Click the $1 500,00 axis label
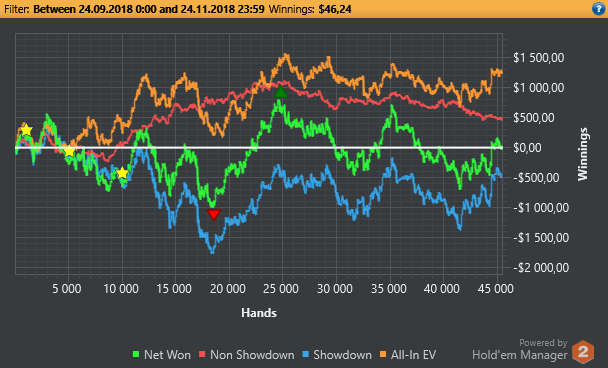Image resolution: width=608 pixels, height=368 pixels. [539, 58]
